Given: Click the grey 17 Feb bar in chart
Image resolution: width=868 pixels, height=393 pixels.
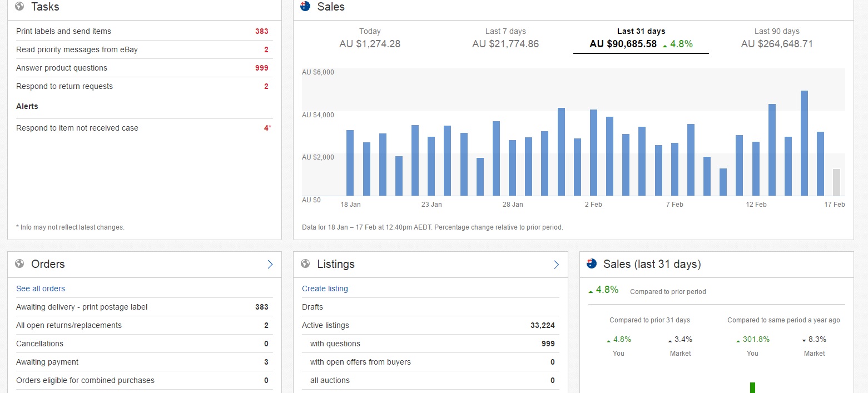Looking at the screenshot, I should tap(836, 182).
